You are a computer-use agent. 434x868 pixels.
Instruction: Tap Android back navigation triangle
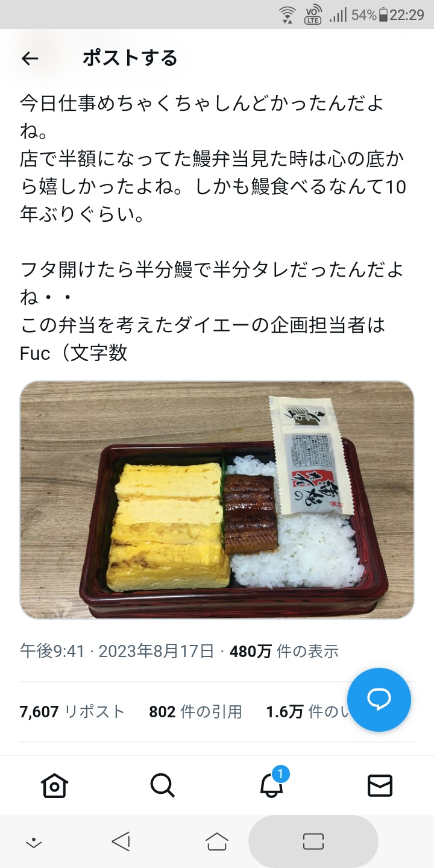[121, 841]
